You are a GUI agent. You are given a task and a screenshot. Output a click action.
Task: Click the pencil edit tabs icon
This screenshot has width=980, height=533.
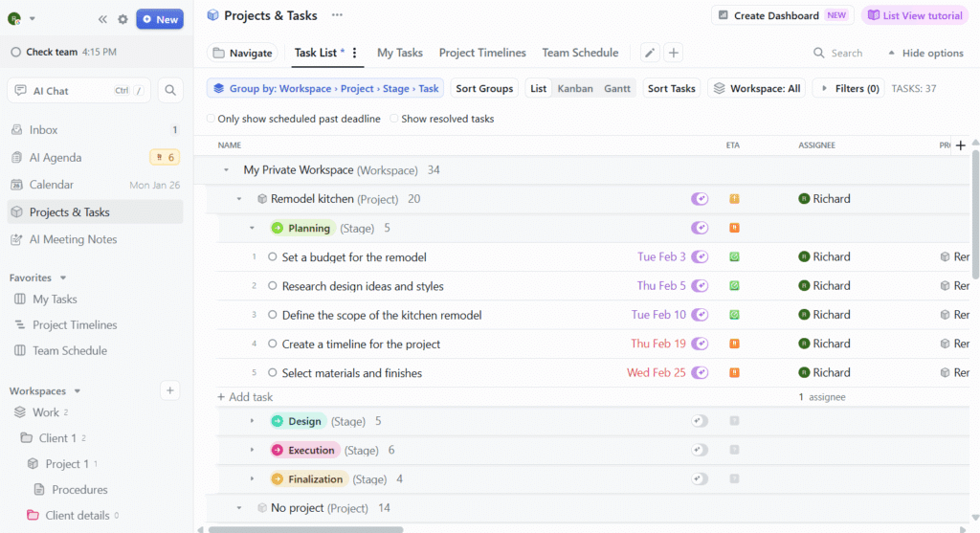[650, 54]
